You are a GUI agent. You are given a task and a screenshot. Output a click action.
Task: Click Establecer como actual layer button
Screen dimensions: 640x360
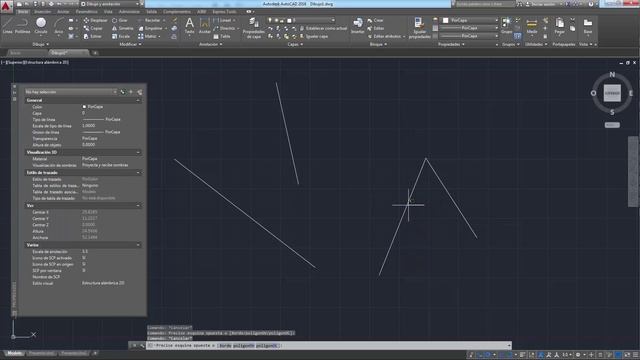[323, 28]
